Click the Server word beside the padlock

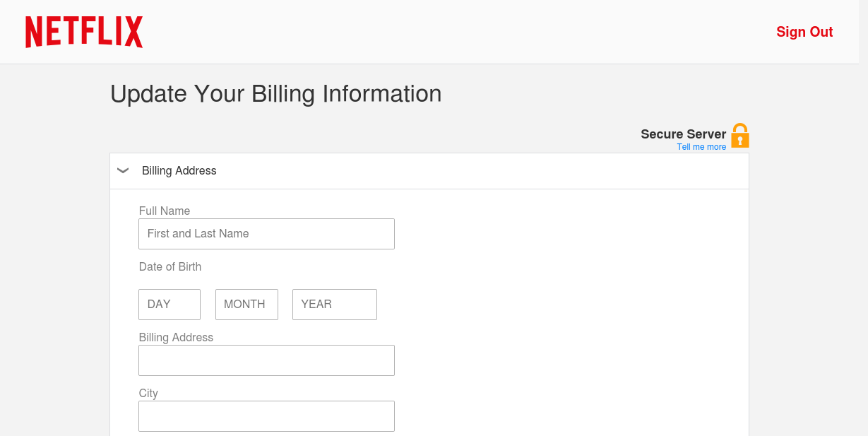point(706,134)
